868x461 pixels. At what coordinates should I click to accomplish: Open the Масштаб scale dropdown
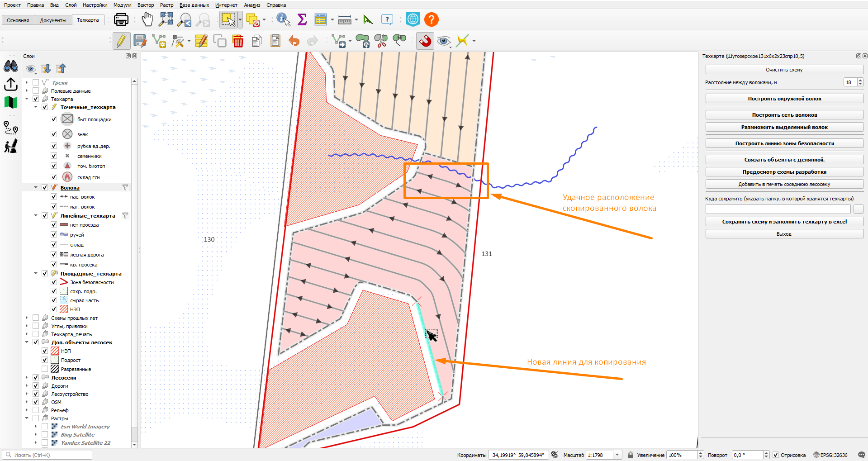coord(617,455)
